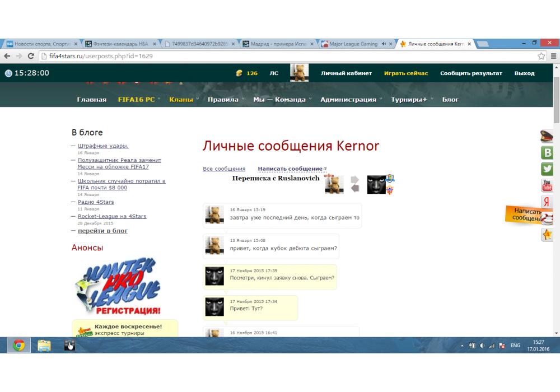
Task: Open the Главная menu item
Action: 91,100
